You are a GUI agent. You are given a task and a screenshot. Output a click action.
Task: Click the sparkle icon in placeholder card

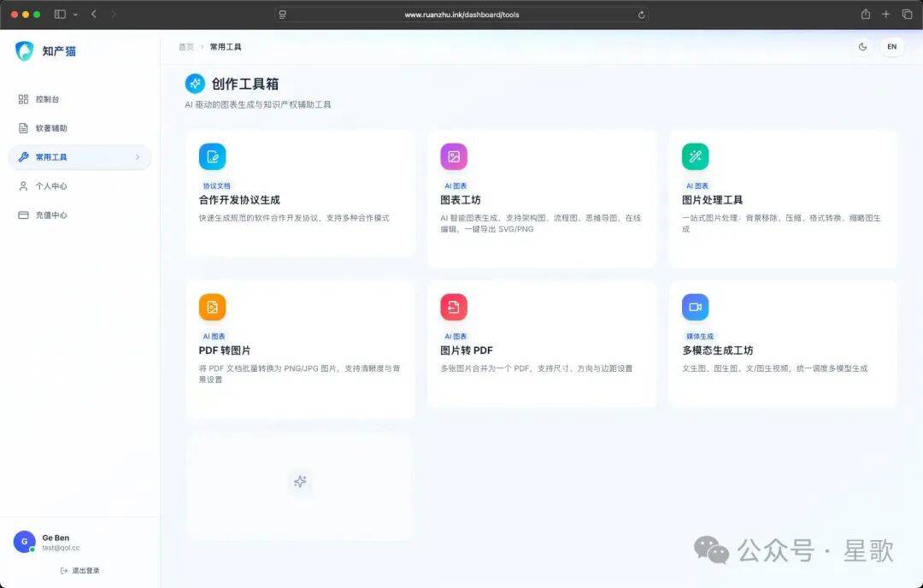point(300,482)
